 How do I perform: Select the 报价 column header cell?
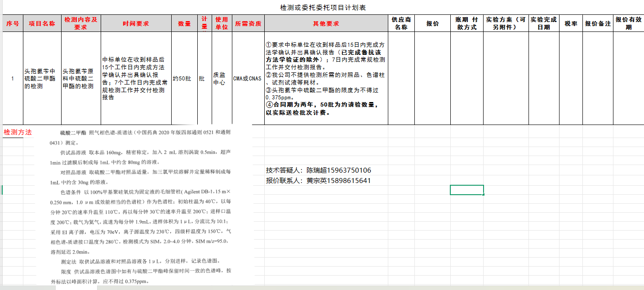pos(432,23)
